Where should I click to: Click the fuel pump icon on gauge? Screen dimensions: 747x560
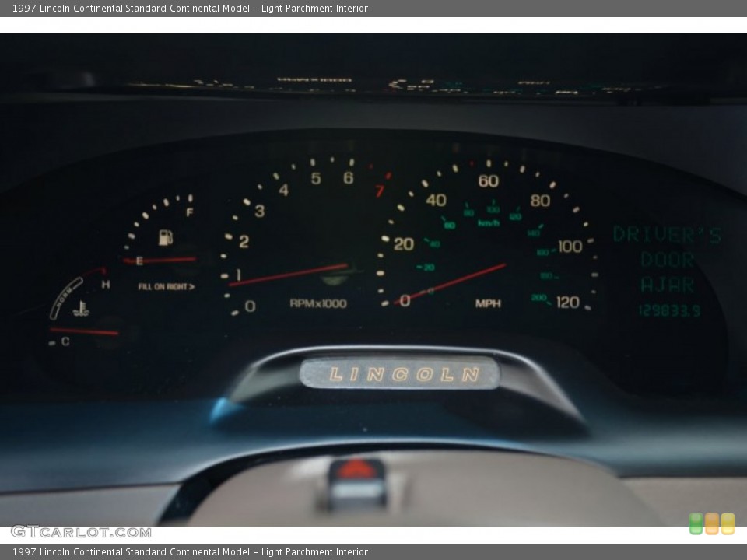[165, 237]
